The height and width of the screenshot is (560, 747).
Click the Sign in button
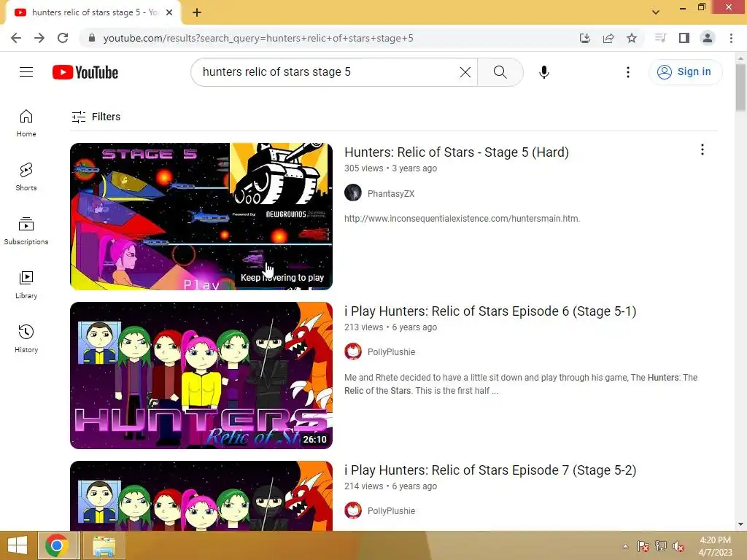click(x=684, y=72)
